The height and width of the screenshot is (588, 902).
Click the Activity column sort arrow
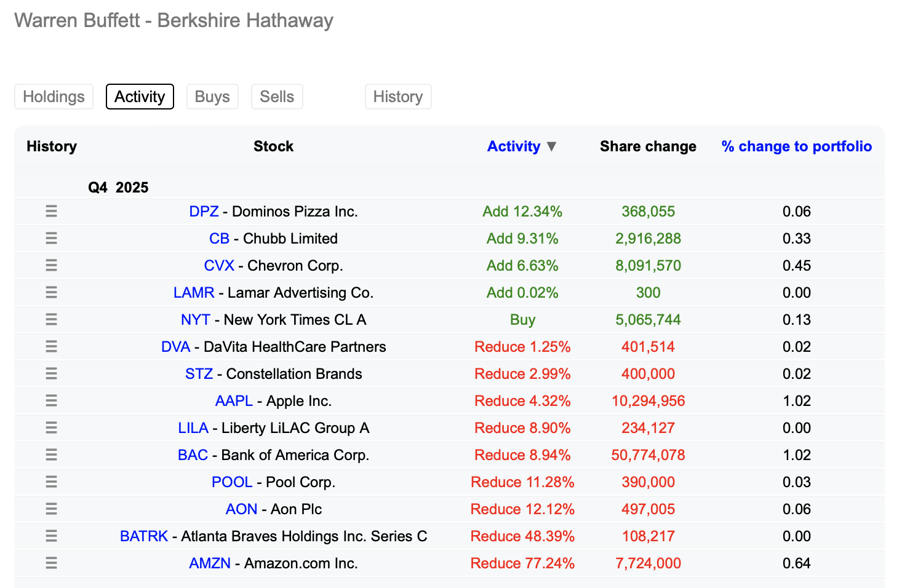pyautogui.click(x=551, y=146)
